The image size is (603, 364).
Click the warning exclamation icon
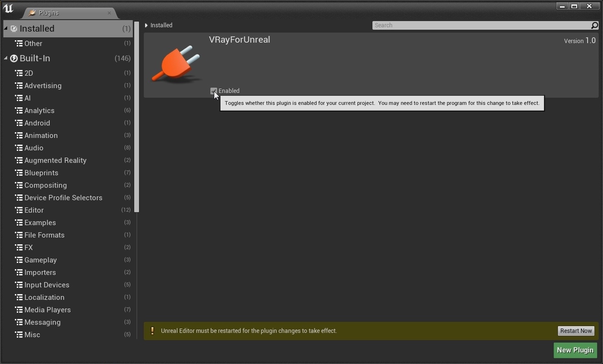pyautogui.click(x=152, y=331)
